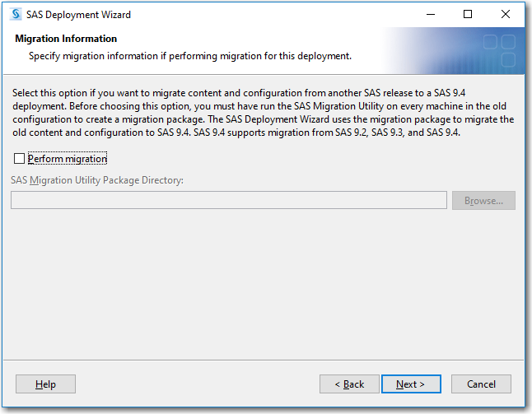The image size is (532, 414).
Task: Maximize the SAS Deployment Wizard window
Action: tap(468, 15)
